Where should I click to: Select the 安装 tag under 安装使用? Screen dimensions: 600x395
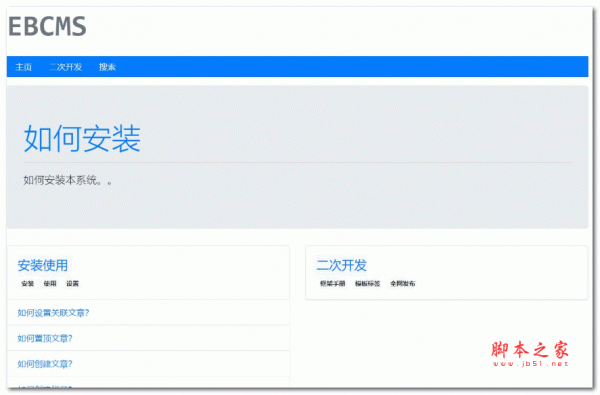coord(28,284)
